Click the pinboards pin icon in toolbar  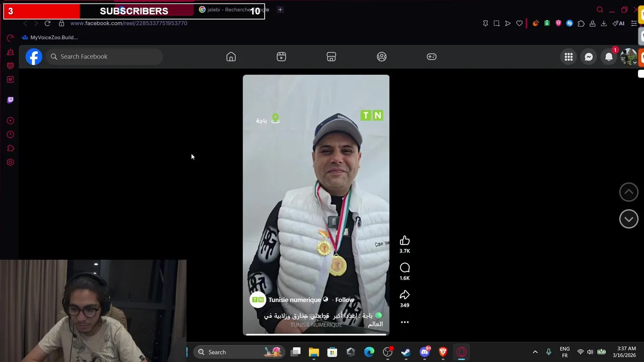pyautogui.click(x=486, y=23)
